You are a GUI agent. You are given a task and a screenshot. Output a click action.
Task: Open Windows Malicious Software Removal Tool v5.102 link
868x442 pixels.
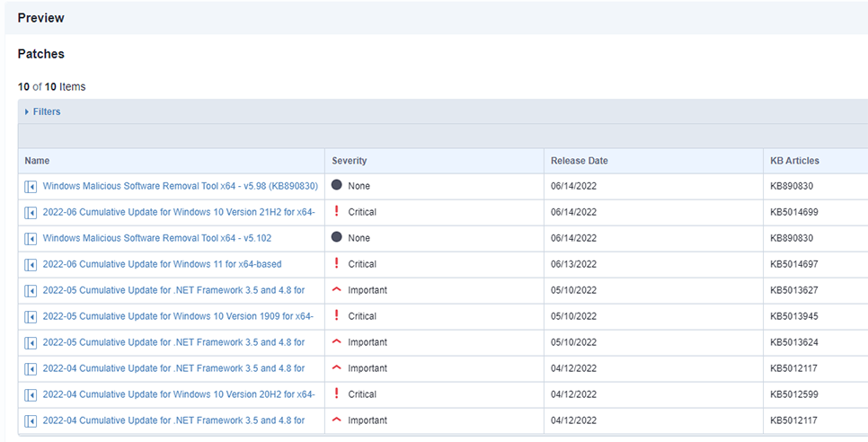click(156, 238)
